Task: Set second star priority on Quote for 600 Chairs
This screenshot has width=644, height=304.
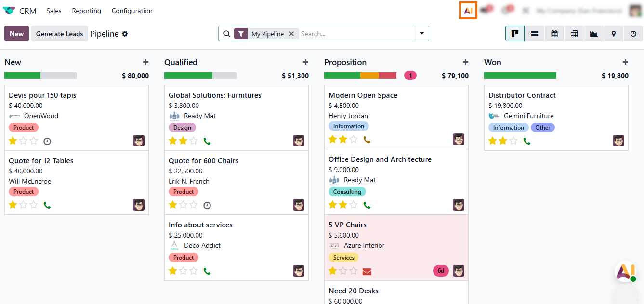Action: [x=183, y=205]
